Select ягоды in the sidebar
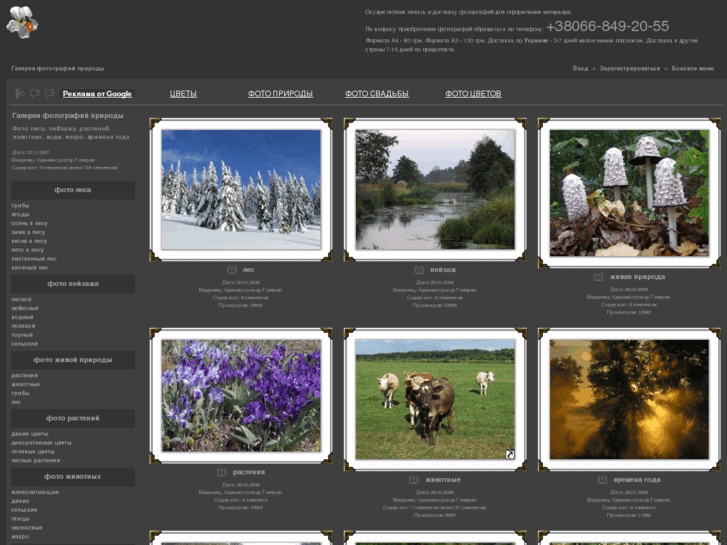The image size is (727, 545). [20, 214]
